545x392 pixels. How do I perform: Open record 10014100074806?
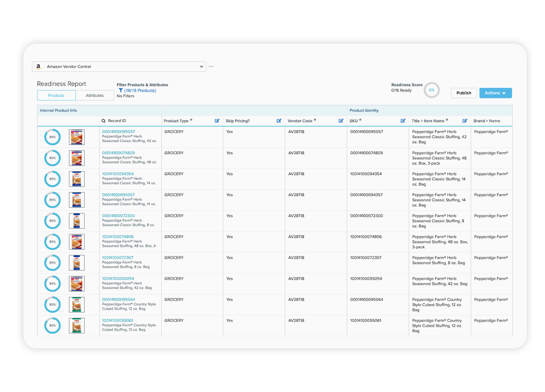pos(118,237)
